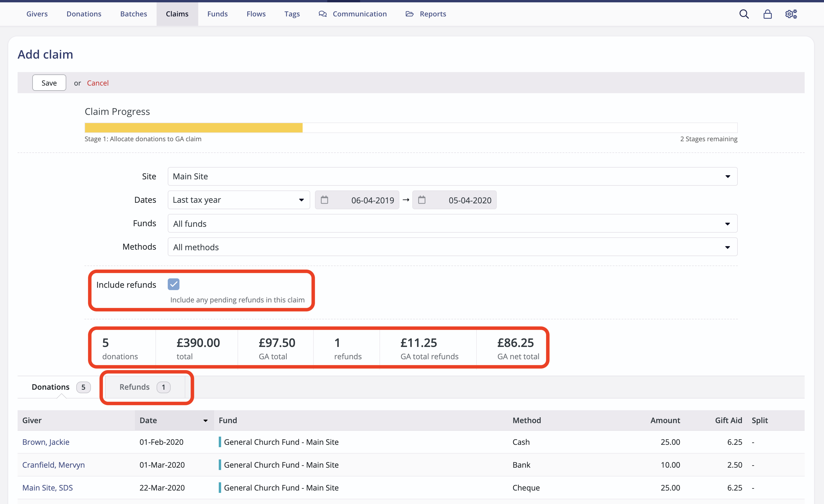Save the claim
824x504 pixels.
[49, 83]
